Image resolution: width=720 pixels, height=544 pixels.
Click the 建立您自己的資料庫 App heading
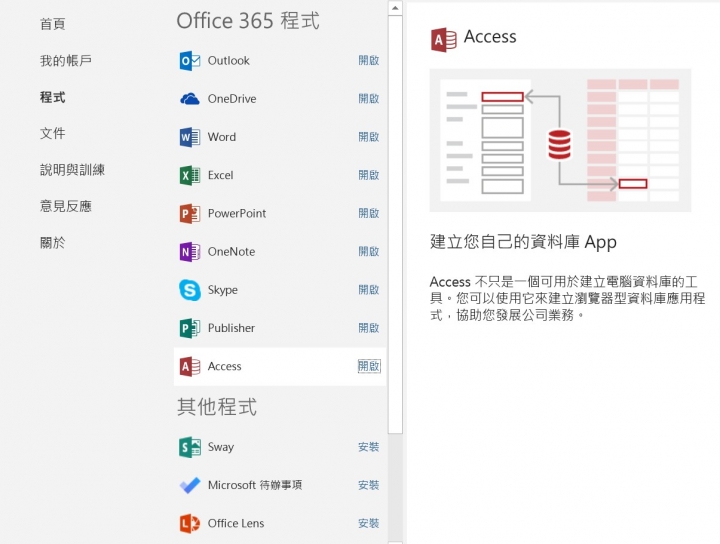[x=523, y=242]
